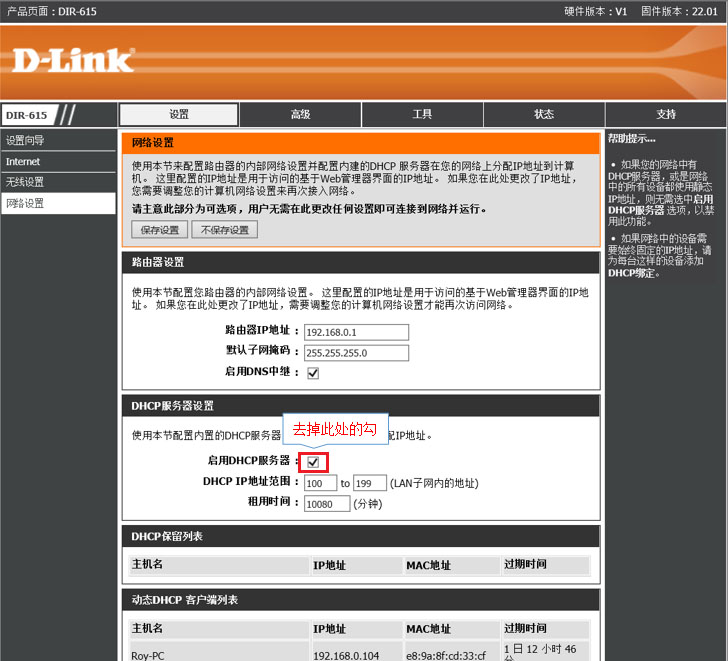Open 无线设置 in the sidebar

58,182
